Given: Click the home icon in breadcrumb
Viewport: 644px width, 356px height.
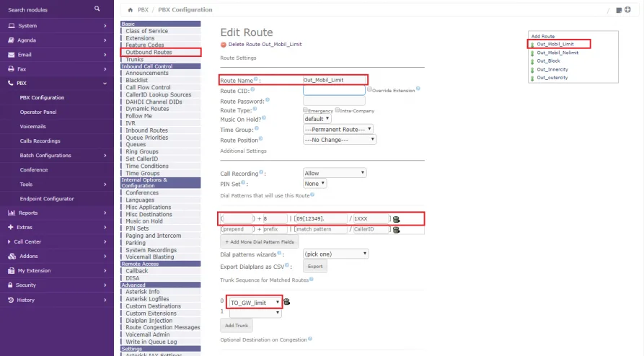Looking at the screenshot, I should (x=131, y=10).
